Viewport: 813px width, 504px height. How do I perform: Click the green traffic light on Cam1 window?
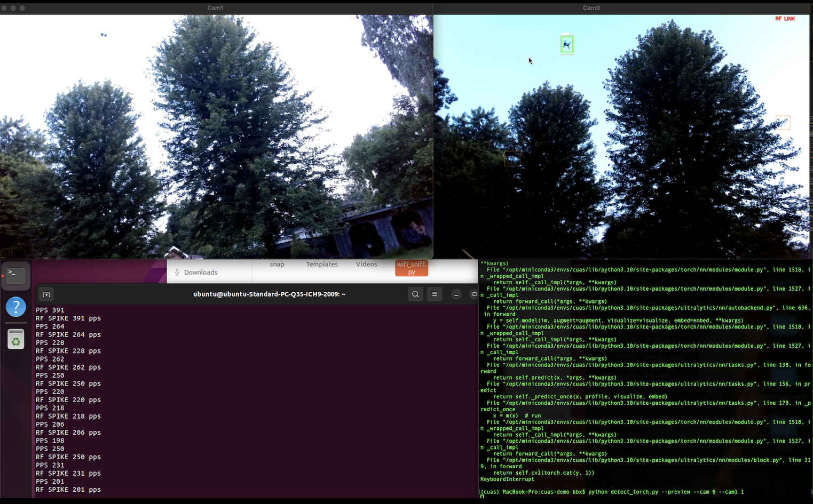point(22,8)
